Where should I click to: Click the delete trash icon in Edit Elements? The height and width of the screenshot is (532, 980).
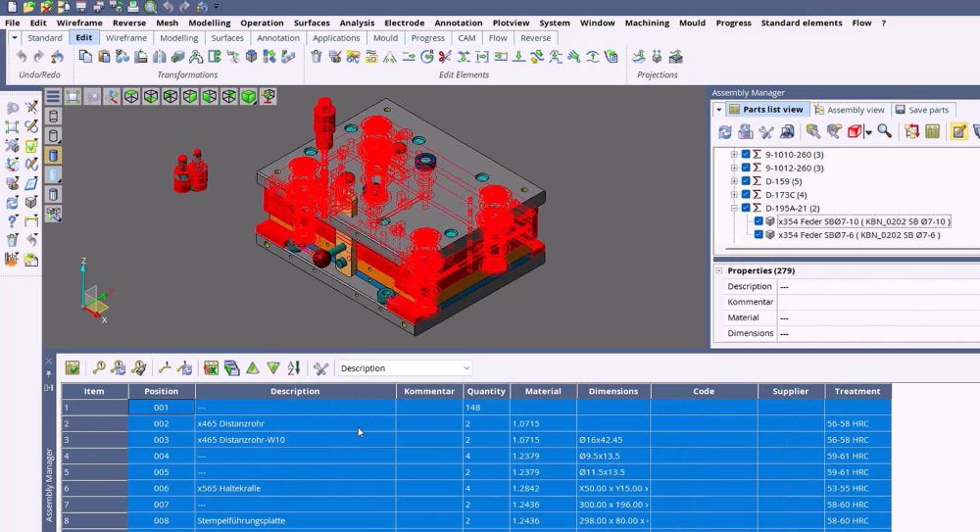point(316,57)
